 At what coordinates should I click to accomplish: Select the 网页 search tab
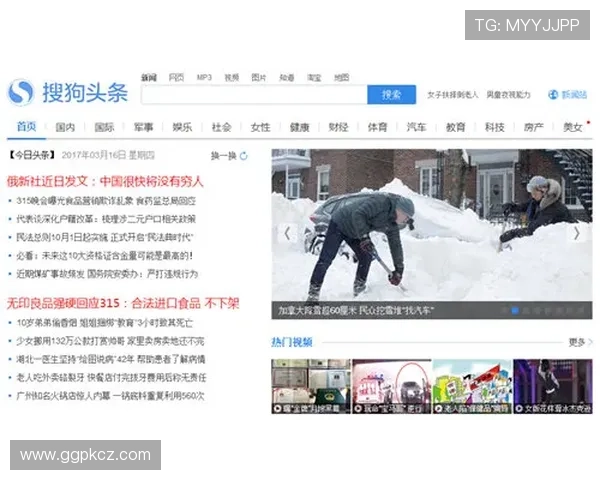(x=176, y=77)
